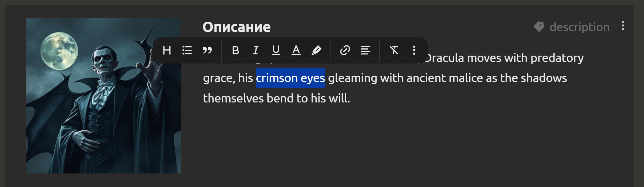Click the word 'predatory' in the paragraph
The width and height of the screenshot is (644, 187).
coord(557,58)
